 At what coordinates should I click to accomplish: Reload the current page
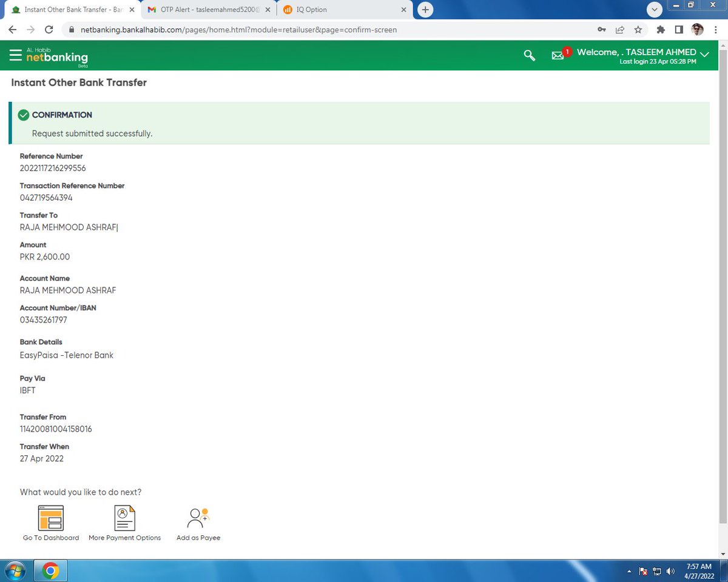pos(49,29)
